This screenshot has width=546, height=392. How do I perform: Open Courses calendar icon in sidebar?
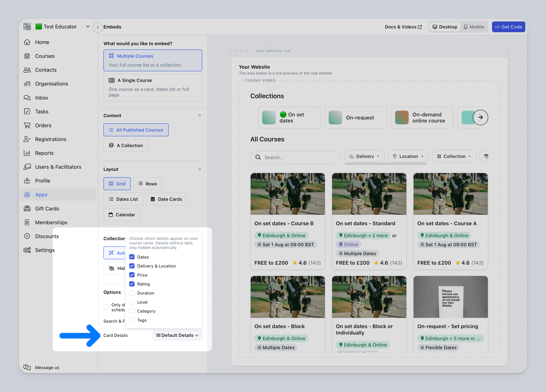[x=27, y=56]
